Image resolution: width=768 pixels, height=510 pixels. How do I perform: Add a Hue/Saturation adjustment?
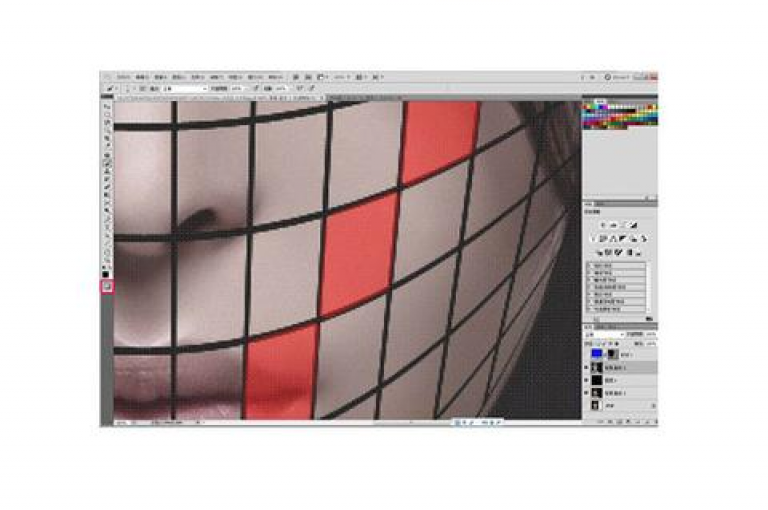click(602, 238)
